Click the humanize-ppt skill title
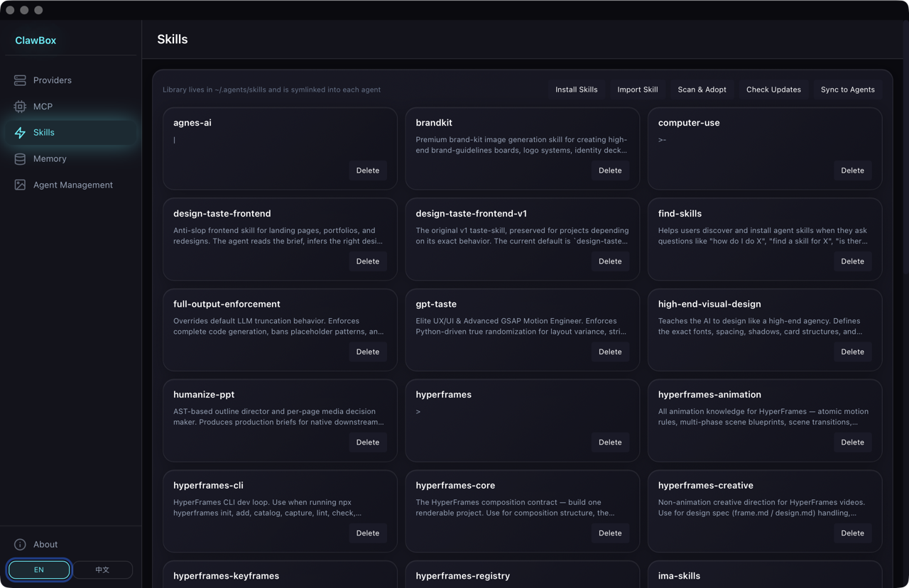The height and width of the screenshot is (588, 909). click(204, 395)
